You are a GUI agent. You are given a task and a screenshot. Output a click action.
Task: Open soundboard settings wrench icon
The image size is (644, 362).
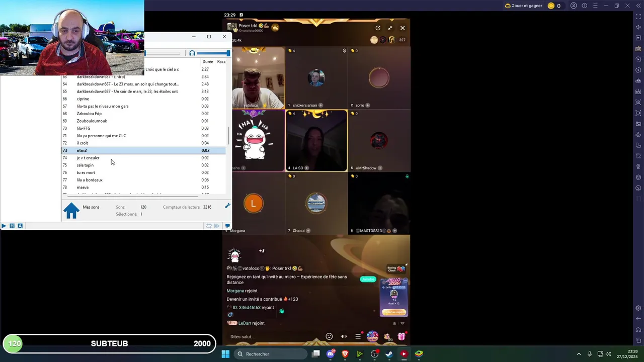click(227, 206)
